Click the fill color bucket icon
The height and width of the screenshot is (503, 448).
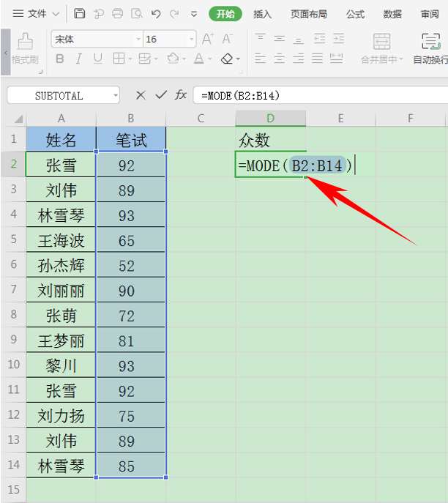click(173, 59)
